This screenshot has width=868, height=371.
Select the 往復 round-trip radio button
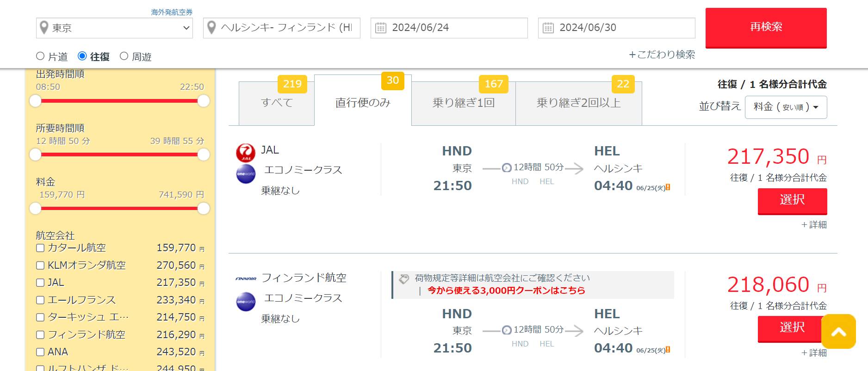point(82,56)
